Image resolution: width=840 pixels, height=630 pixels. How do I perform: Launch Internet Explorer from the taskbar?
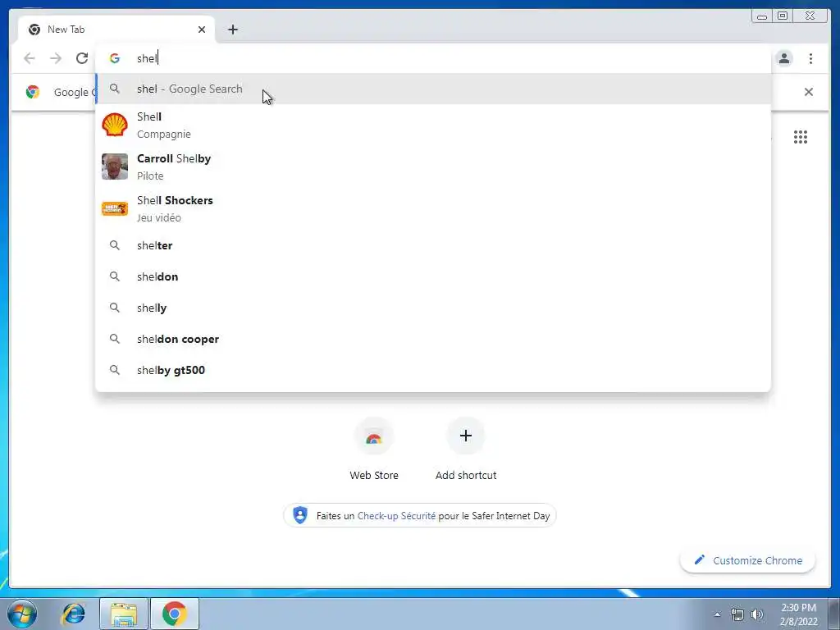[x=73, y=614]
